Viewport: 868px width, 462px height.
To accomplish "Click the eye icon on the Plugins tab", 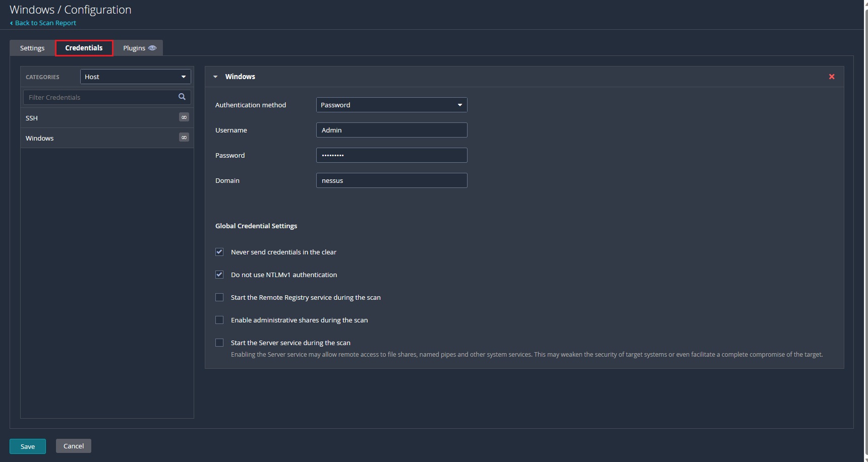I will pos(152,47).
